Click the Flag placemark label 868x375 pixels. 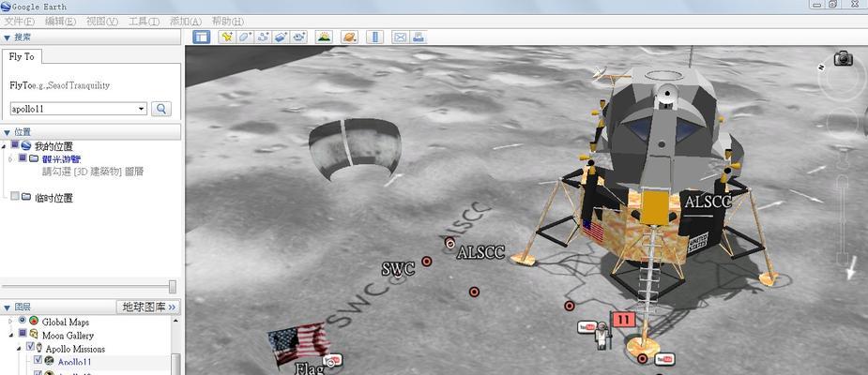pos(309,368)
